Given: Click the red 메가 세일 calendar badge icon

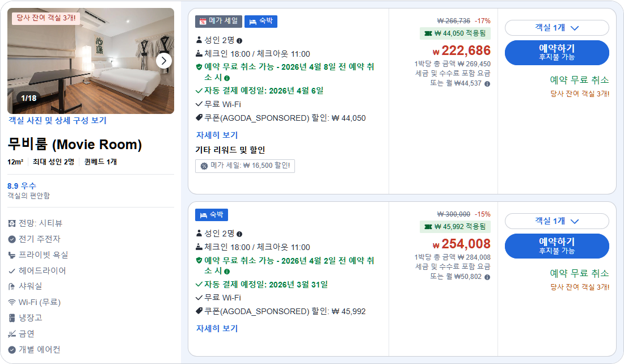Looking at the screenshot, I should [203, 22].
